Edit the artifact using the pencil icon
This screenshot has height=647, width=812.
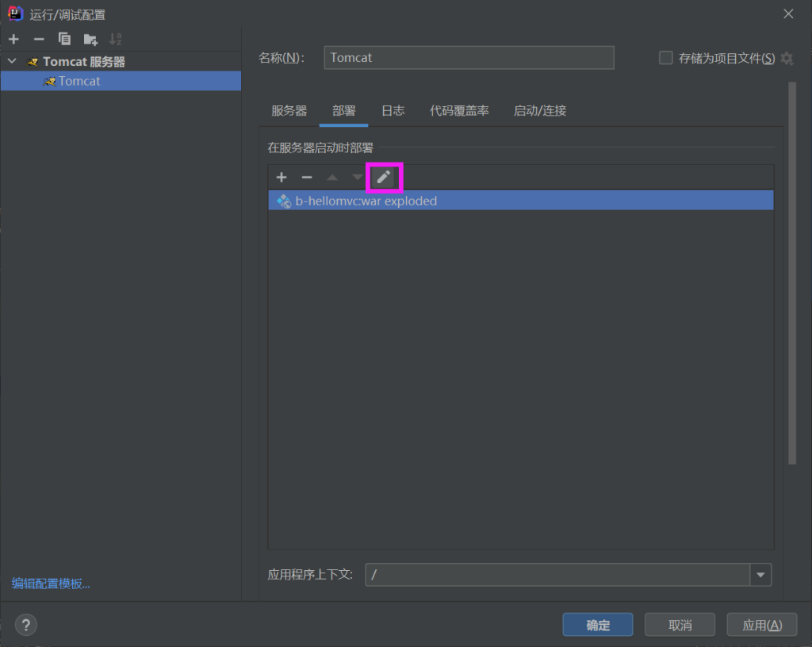pos(384,178)
